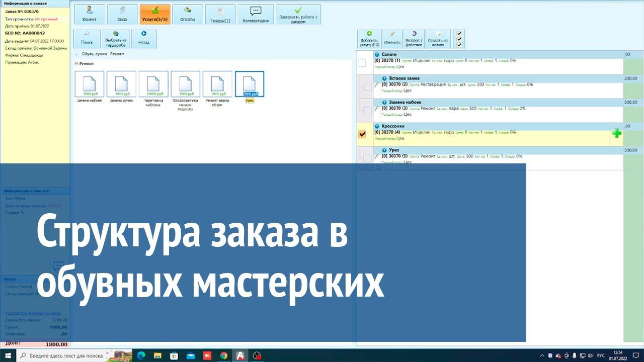Open the Комментарии tab

pyautogui.click(x=256, y=14)
